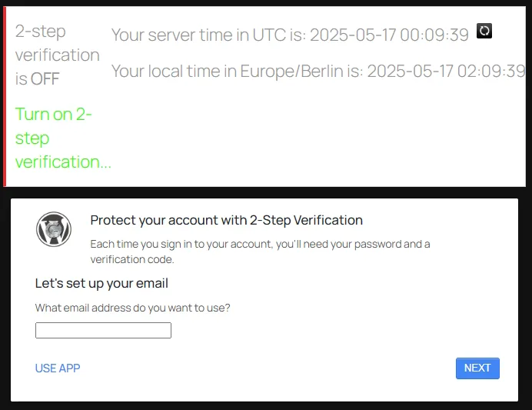The height and width of the screenshot is (410, 532).
Task: Turn on 2-step verification link
Action: point(63,138)
